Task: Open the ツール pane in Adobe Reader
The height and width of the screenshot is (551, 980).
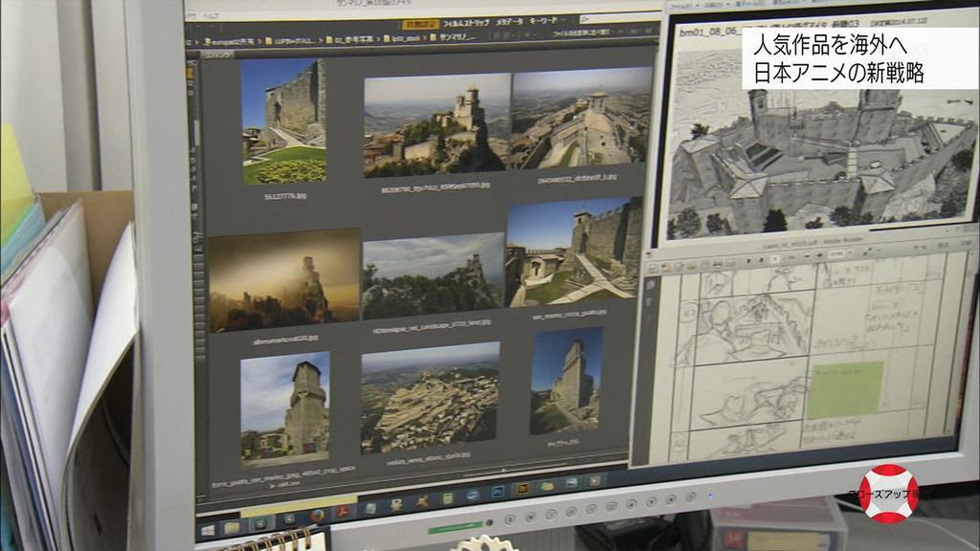Action: tap(922, 248)
